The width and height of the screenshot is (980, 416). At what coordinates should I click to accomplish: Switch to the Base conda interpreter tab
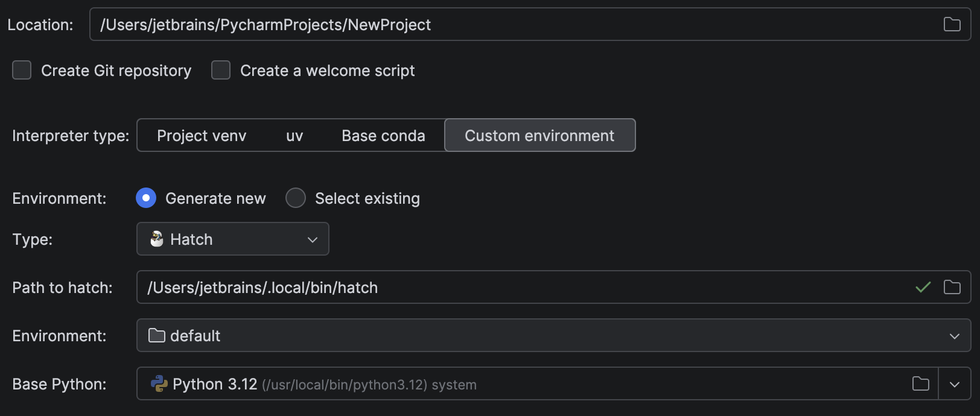click(383, 135)
